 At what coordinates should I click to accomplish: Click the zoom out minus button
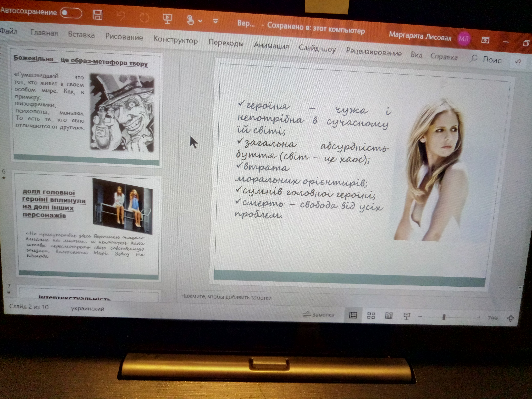pyautogui.click(x=420, y=317)
